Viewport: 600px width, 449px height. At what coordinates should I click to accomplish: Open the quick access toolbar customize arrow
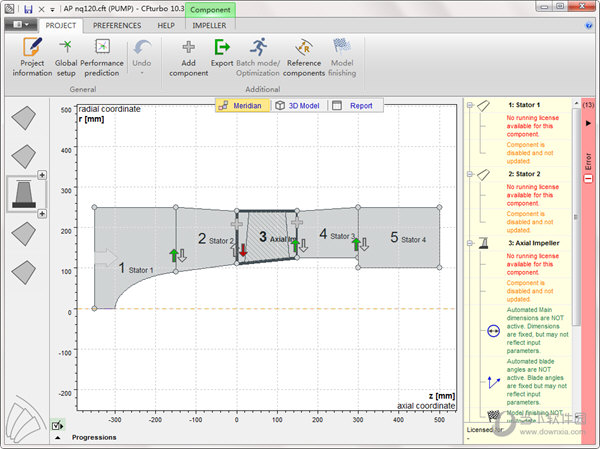point(52,10)
